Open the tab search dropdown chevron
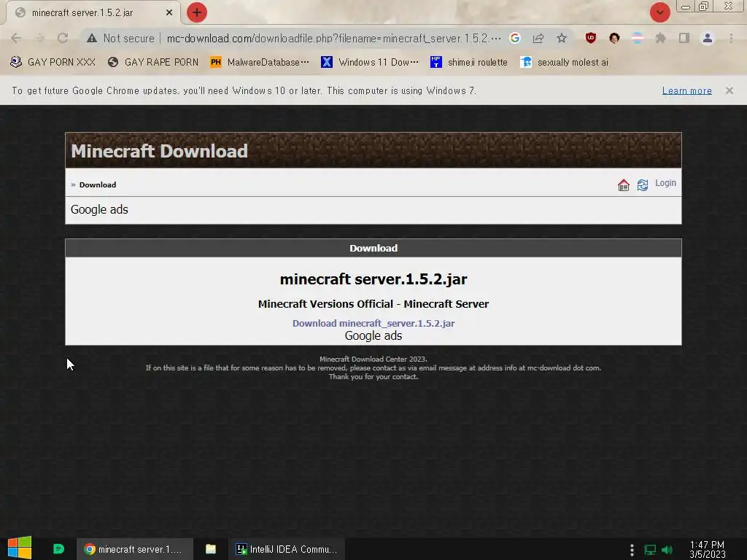747x560 pixels. click(x=659, y=12)
